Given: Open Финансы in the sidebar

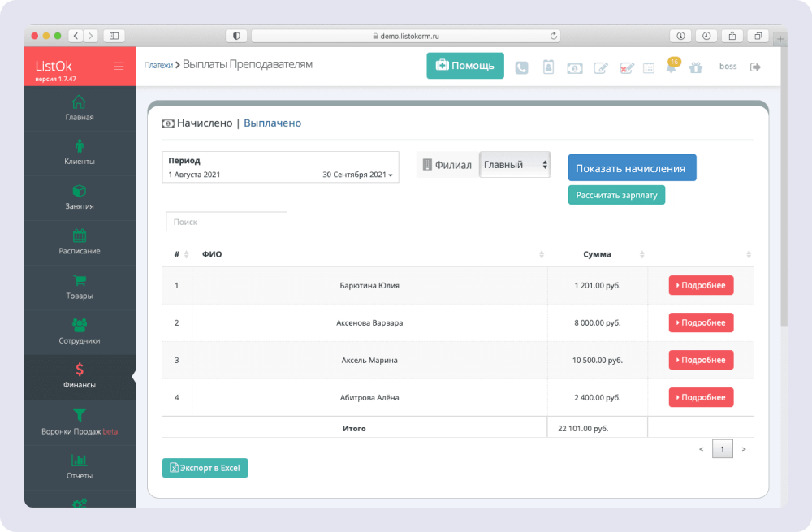Looking at the screenshot, I should tap(80, 377).
